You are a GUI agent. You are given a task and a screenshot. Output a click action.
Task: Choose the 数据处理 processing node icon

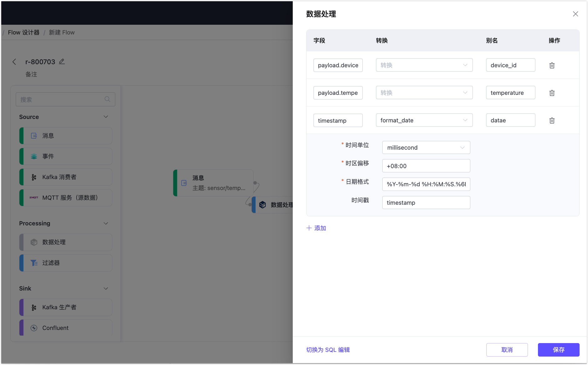tap(34, 242)
